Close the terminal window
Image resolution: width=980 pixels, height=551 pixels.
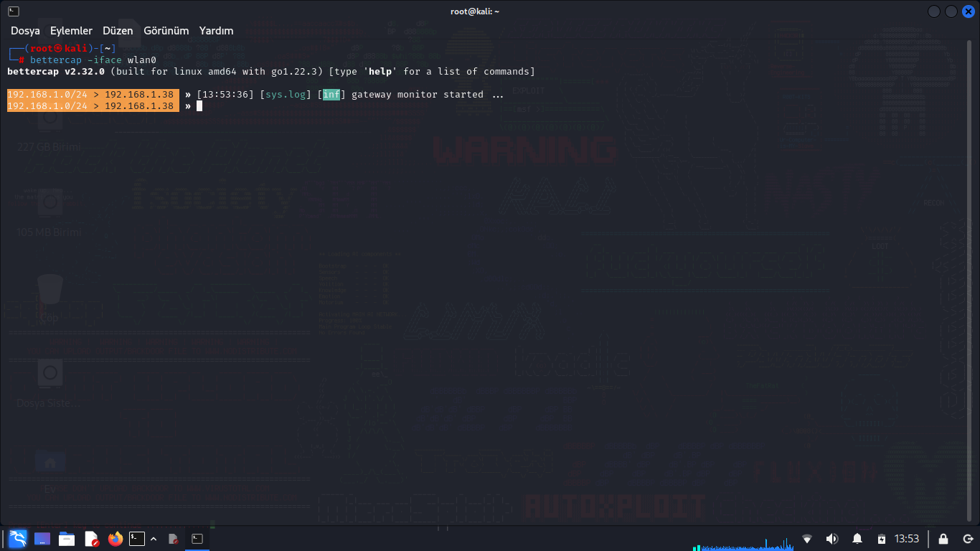point(968,11)
